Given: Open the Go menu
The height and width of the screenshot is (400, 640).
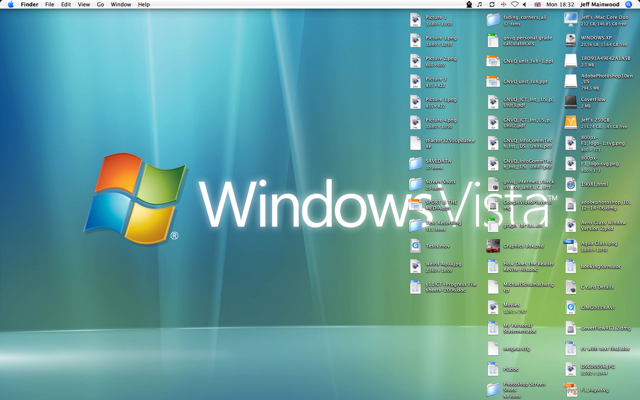Looking at the screenshot, I should (x=100, y=4).
